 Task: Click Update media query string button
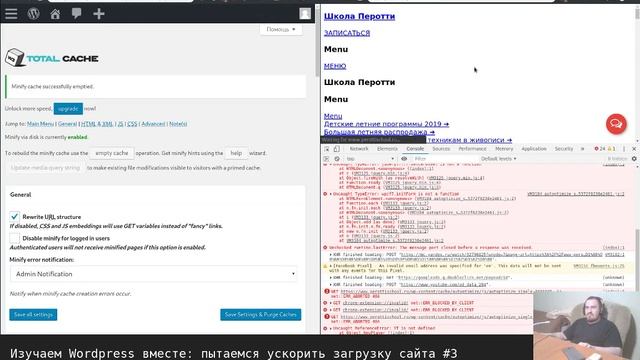click(45, 168)
